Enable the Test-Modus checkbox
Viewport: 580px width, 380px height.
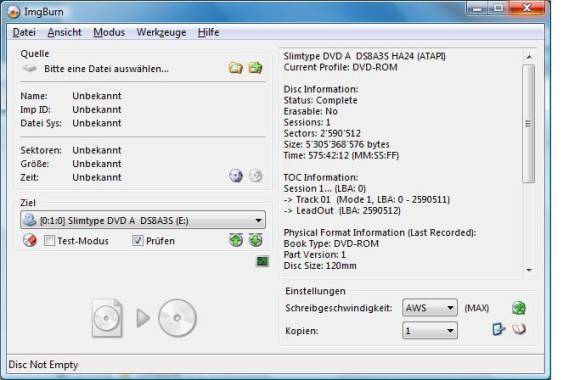coord(49,241)
